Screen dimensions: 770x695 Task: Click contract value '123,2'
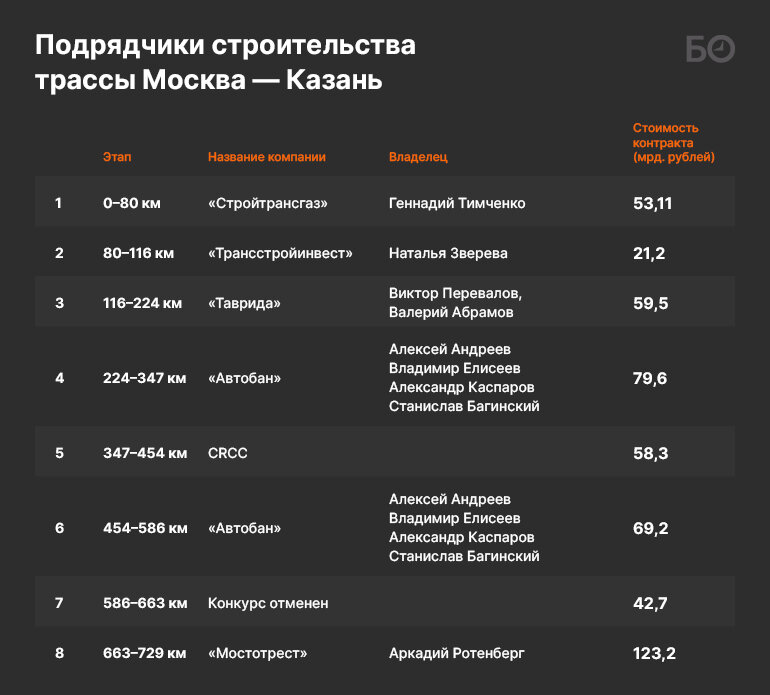tap(654, 654)
